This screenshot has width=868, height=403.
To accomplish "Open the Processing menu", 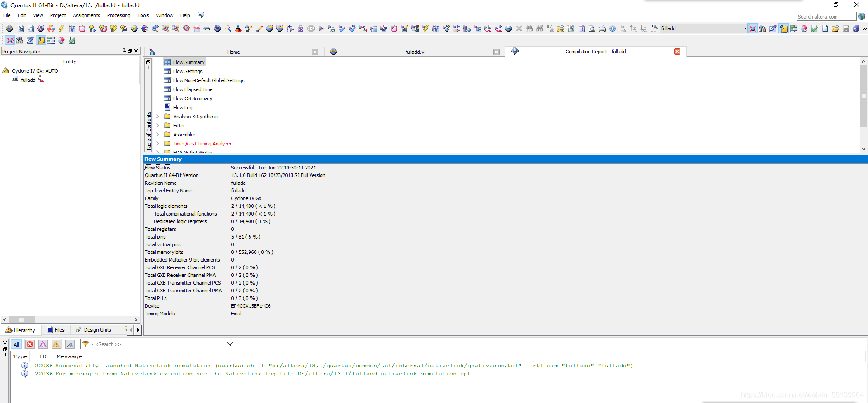I will 118,15.
